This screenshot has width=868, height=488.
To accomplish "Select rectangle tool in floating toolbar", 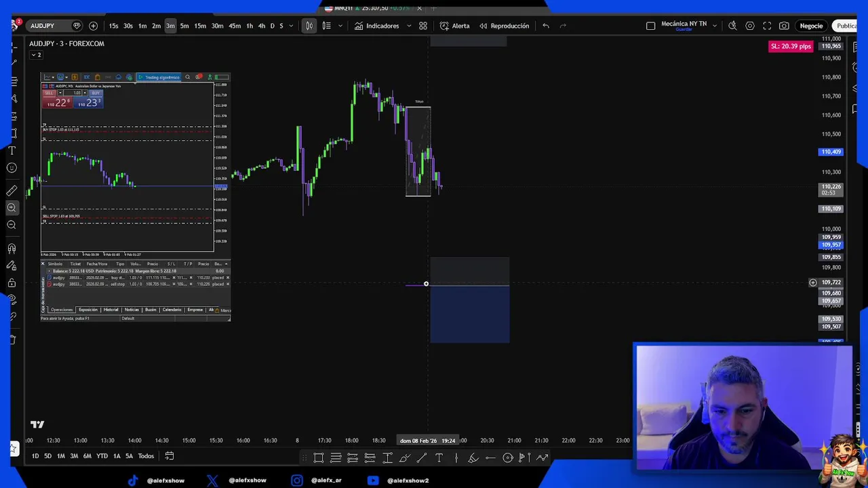I will [319, 458].
